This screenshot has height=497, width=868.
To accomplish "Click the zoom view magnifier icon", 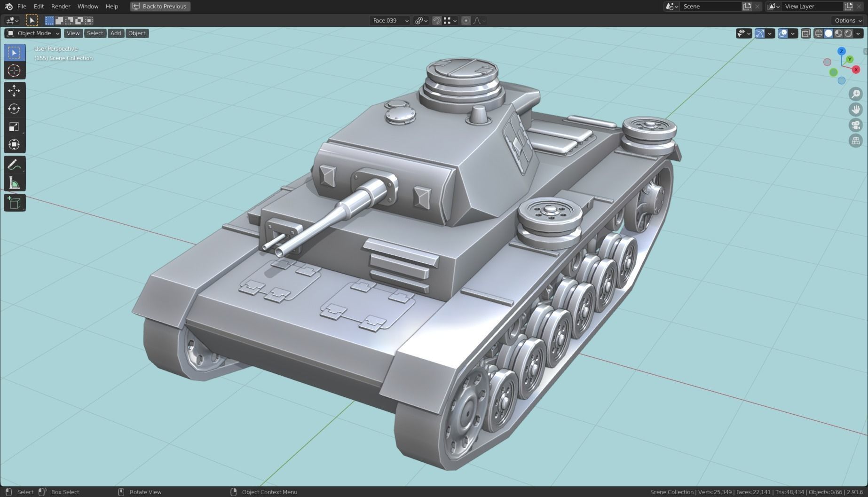I will 856,94.
